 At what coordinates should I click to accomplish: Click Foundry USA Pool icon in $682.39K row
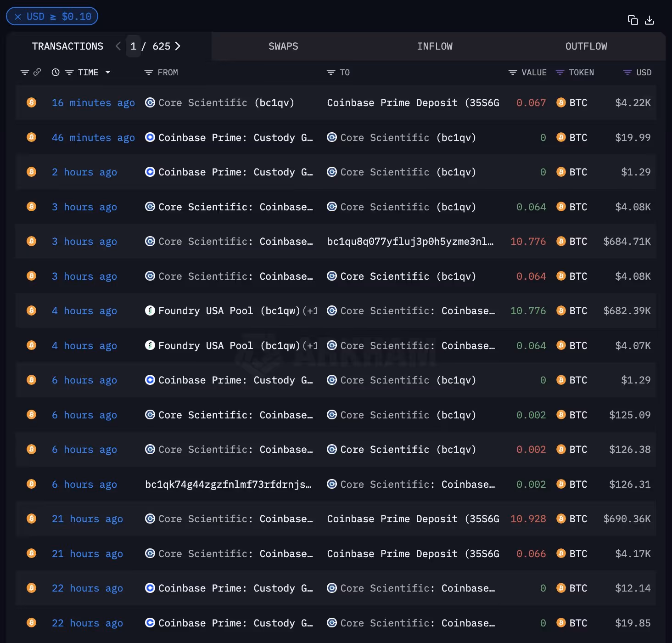pos(150,310)
